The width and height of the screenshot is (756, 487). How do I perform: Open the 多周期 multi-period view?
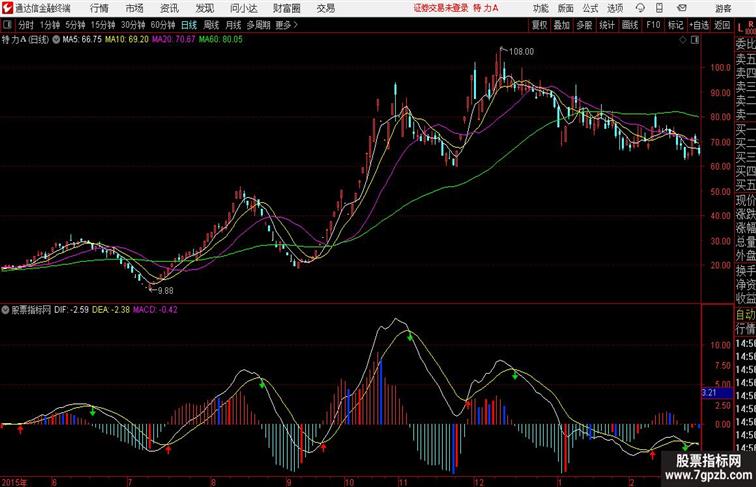(258, 25)
